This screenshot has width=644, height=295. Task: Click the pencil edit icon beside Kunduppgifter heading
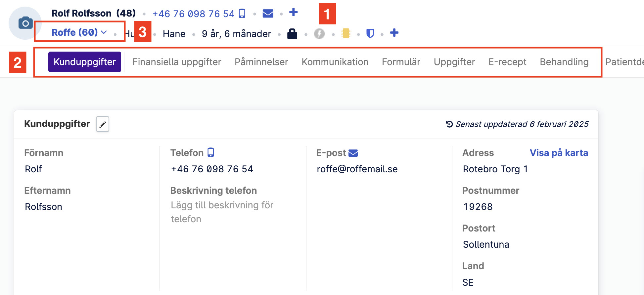(x=103, y=124)
